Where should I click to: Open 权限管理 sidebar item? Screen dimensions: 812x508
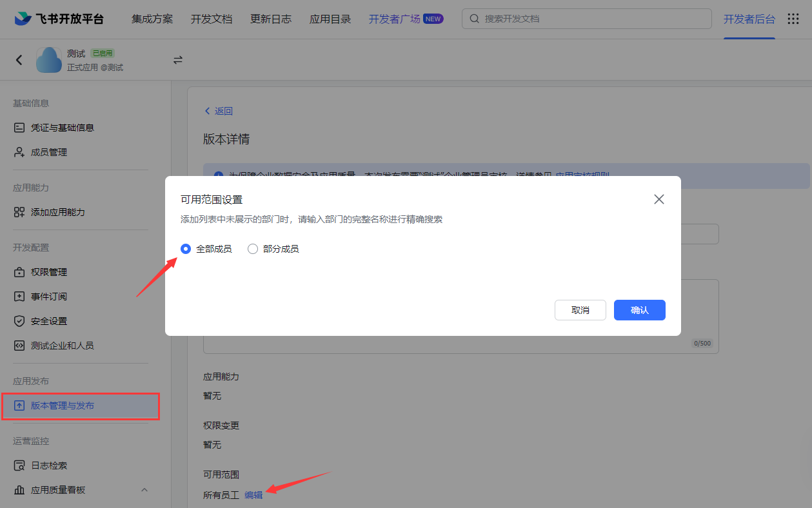pos(49,272)
